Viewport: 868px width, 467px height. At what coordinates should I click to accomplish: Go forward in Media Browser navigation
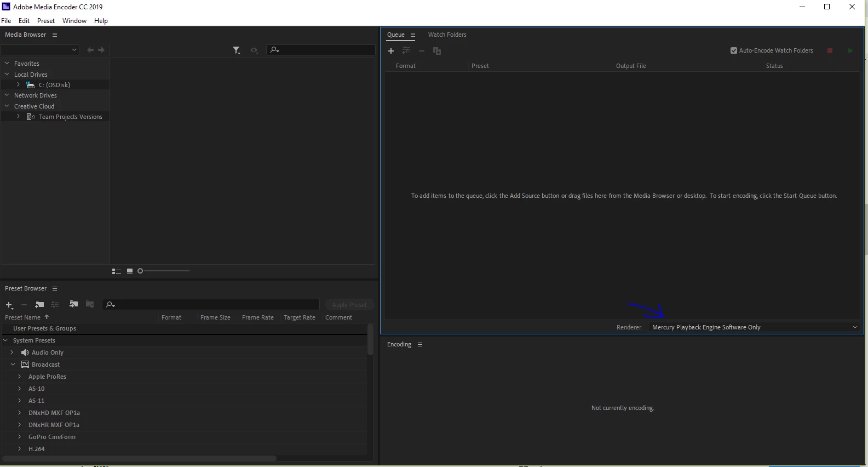pos(101,50)
